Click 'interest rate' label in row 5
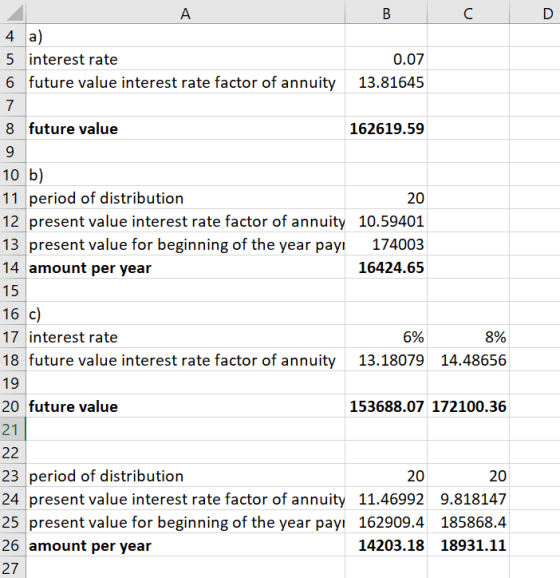Image resolution: width=560 pixels, height=578 pixels. tap(73, 59)
